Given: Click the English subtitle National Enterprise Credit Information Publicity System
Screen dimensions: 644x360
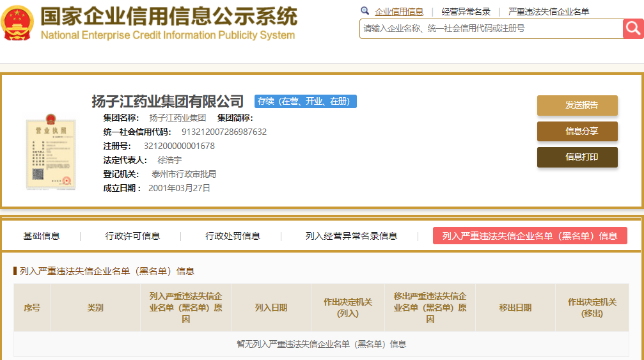Looking at the screenshot, I should point(168,35).
